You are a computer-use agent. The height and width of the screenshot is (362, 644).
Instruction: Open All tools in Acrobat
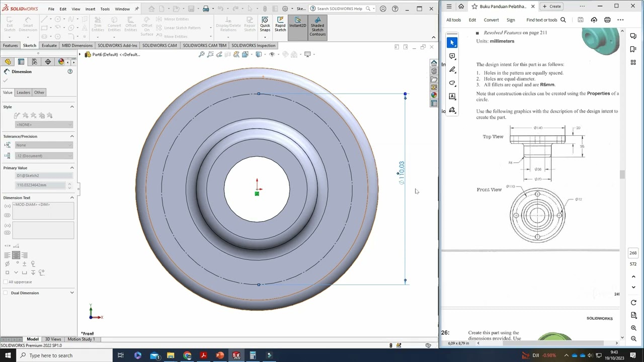tap(453, 20)
